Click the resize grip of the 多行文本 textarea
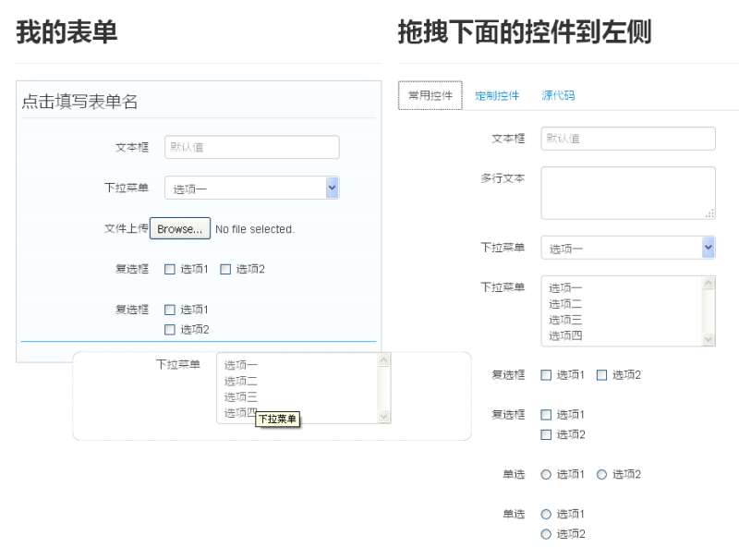Image resolution: width=739 pixels, height=560 pixels. coord(709,213)
